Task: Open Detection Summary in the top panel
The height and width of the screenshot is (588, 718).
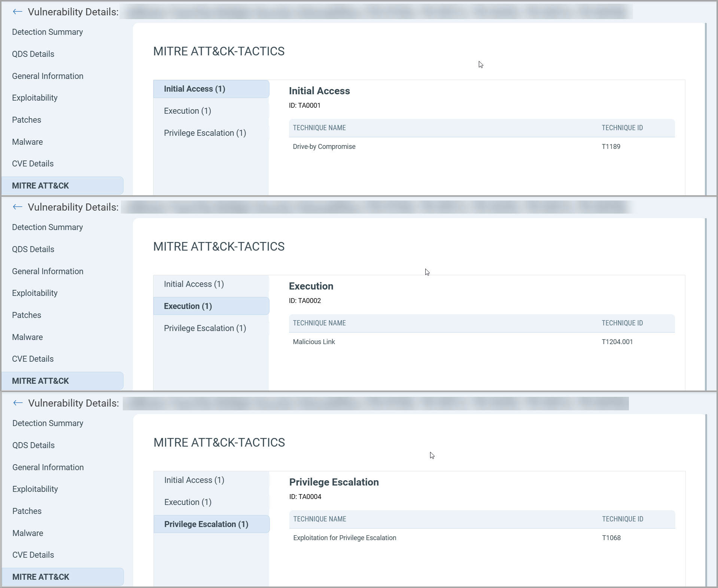Action: (48, 32)
